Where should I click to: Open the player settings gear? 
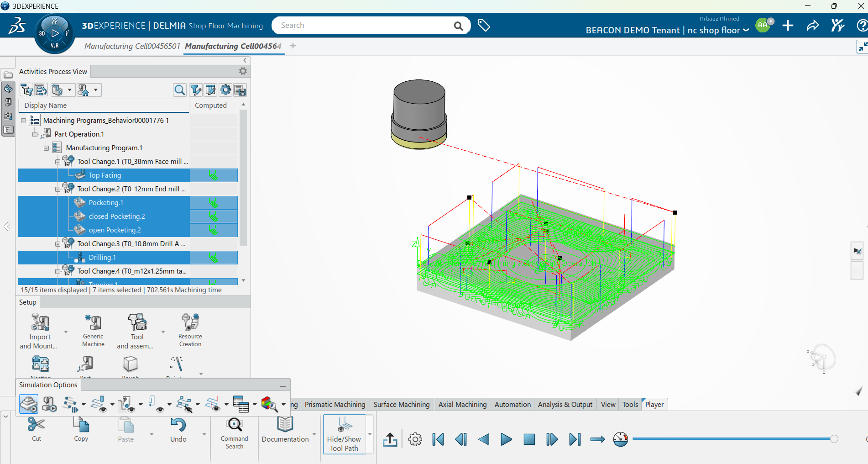pos(415,439)
